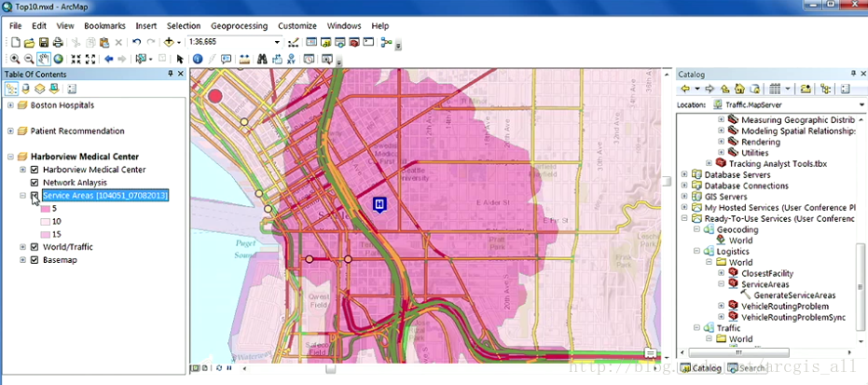Screen dimensions: 868x385
Task: Open the map scale dropdown
Action: coord(277,42)
